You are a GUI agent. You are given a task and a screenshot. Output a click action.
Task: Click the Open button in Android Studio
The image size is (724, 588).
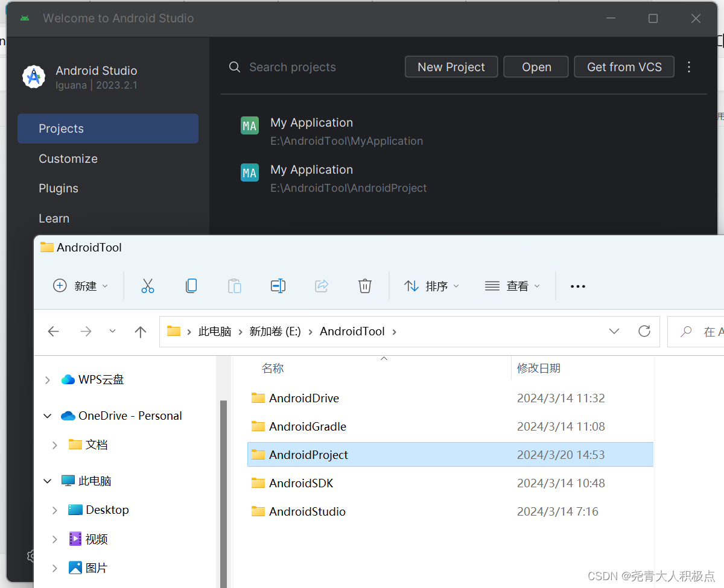(x=536, y=67)
